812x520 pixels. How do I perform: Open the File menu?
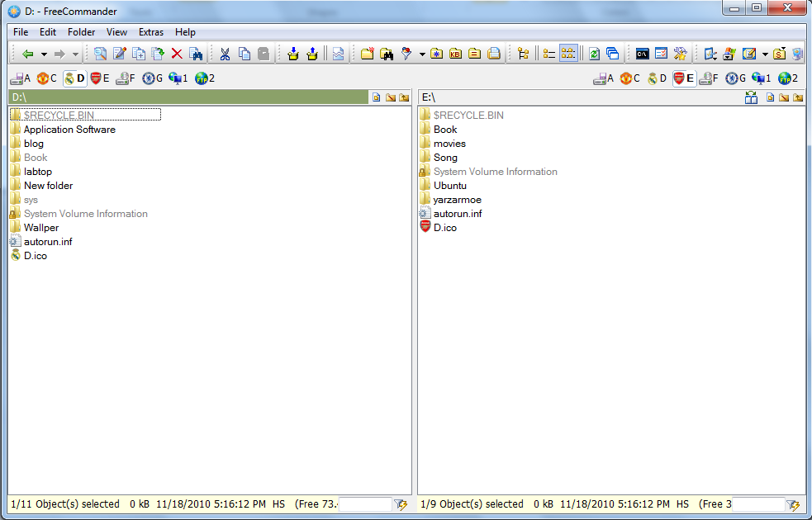[21, 32]
